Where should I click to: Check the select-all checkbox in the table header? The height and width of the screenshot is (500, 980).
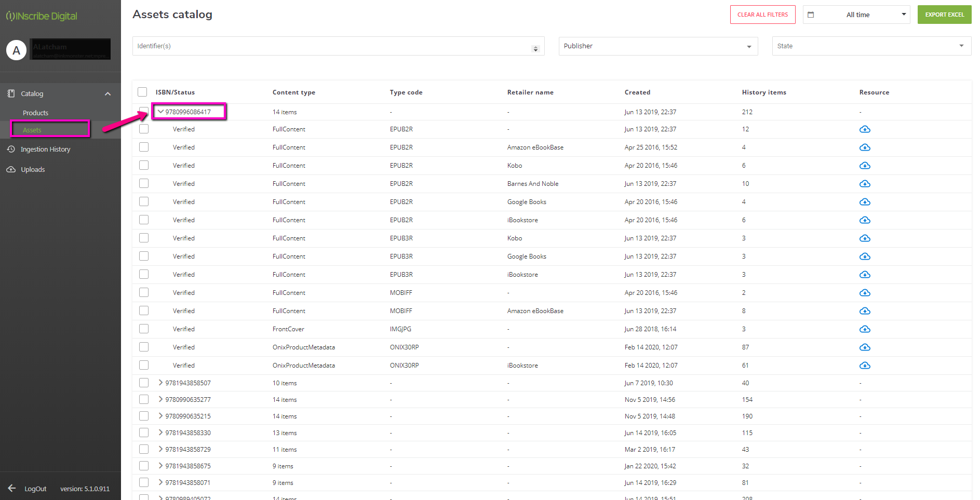tap(142, 92)
